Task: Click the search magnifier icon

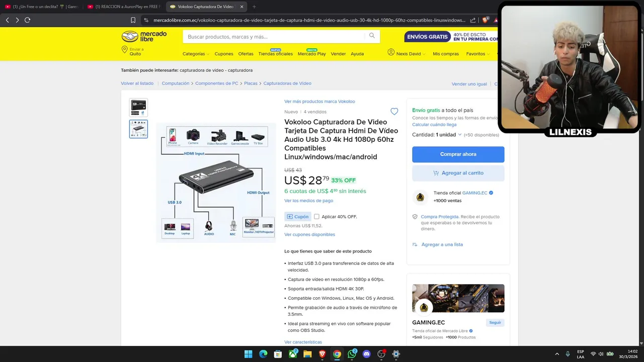Action: pyautogui.click(x=372, y=36)
